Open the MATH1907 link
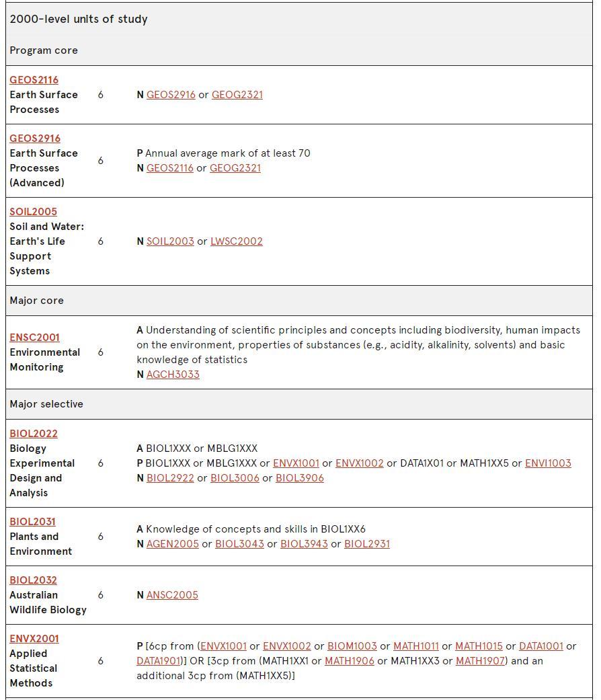601x700 pixels. pos(480,661)
